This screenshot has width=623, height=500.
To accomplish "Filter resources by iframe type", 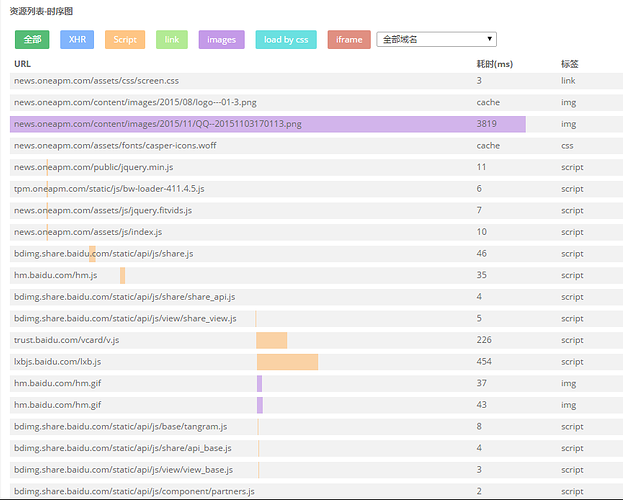I will pos(349,39).
